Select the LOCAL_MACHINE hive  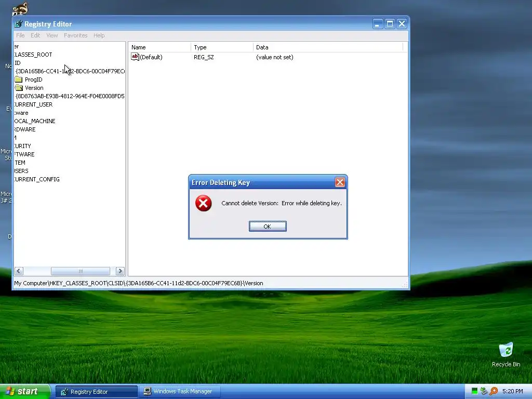(35, 121)
